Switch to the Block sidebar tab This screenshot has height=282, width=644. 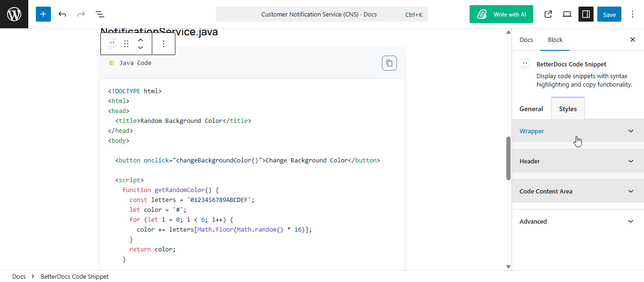pos(555,40)
